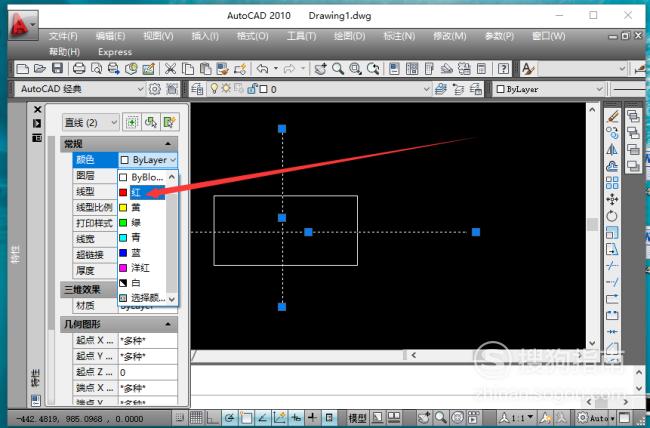Click the Bring to Front draw order icon
Screen dimensions: 650x428
pyautogui.click(x=633, y=117)
